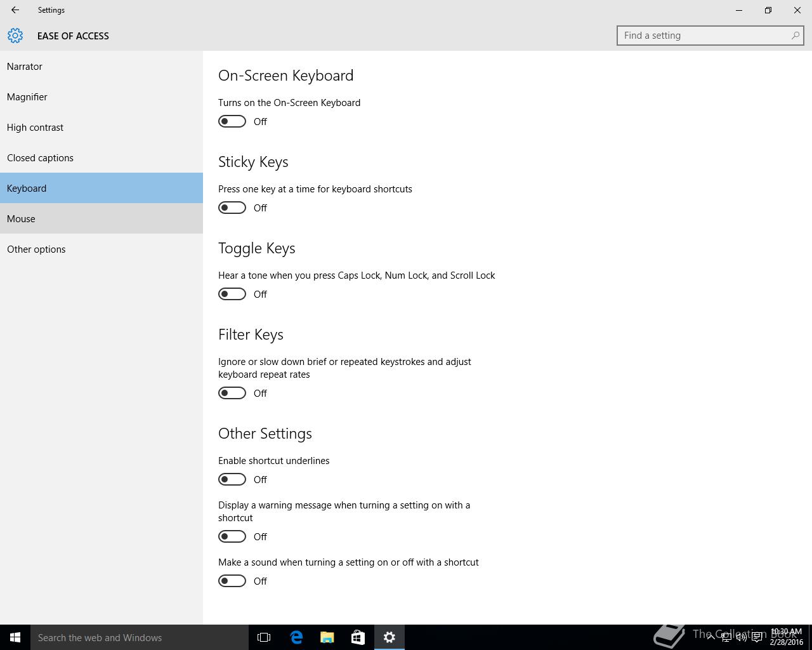Click the On-Screen Keyboard heading

285,76
